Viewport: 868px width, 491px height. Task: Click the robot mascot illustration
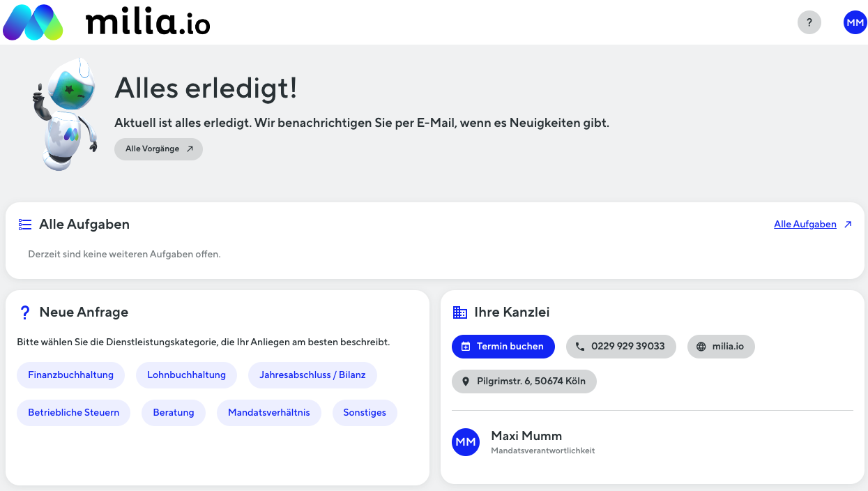[x=66, y=113]
